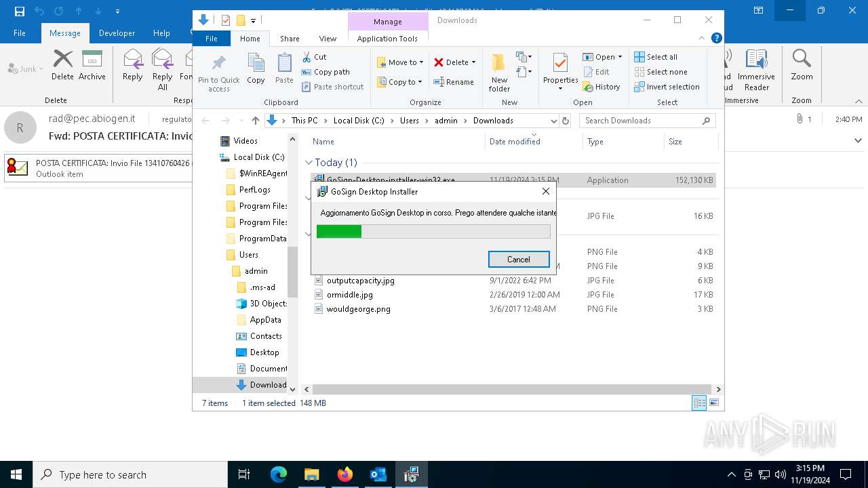Screen dimensions: 868x488
Task: Click History in the Open group
Action: [601, 87]
